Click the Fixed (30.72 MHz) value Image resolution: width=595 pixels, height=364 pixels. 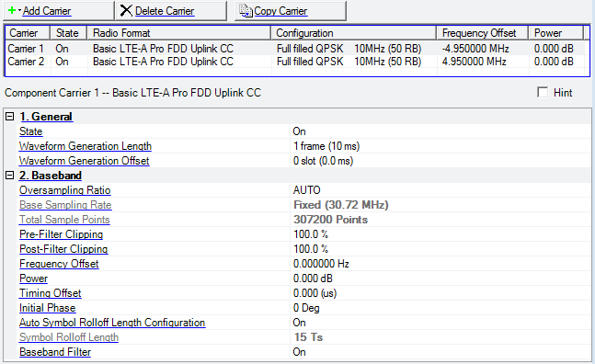click(341, 205)
